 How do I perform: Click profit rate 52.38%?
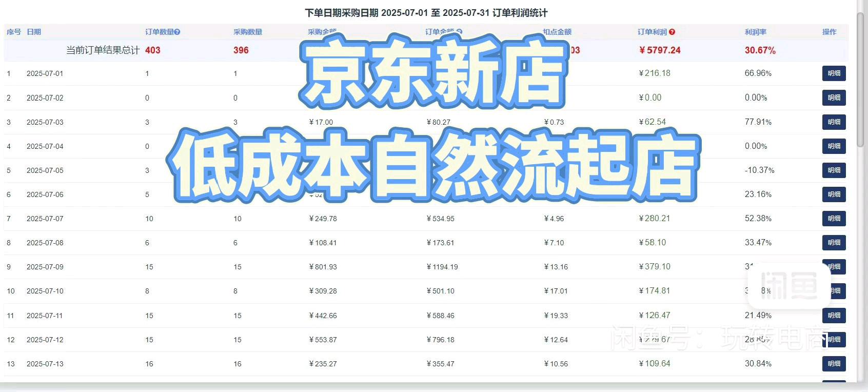[758, 219]
